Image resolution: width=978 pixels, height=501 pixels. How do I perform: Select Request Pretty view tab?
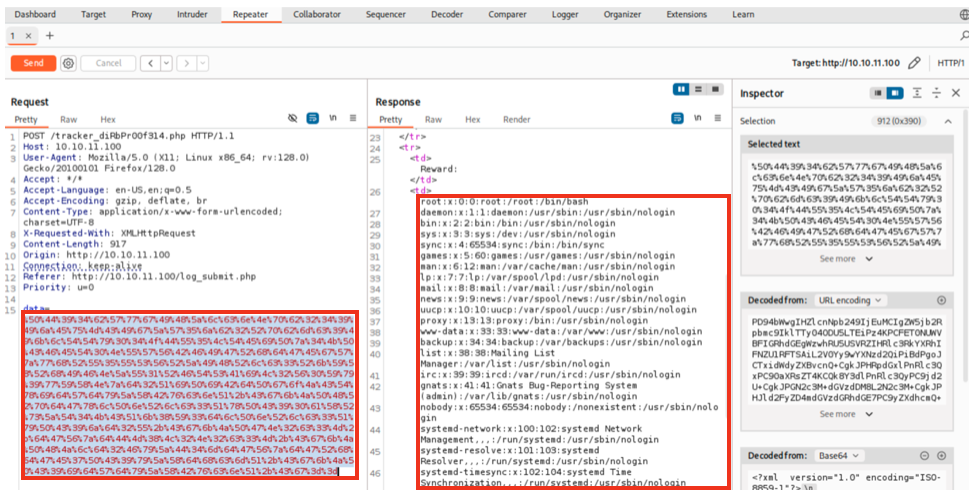coord(26,119)
